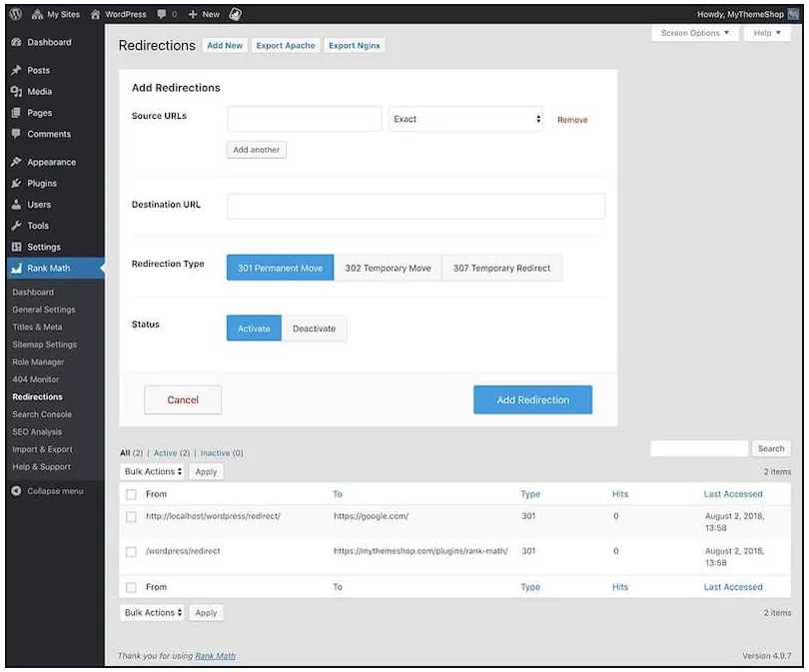The height and width of the screenshot is (672, 809).
Task: Click the Comments icon in sidebar
Action: (17, 134)
